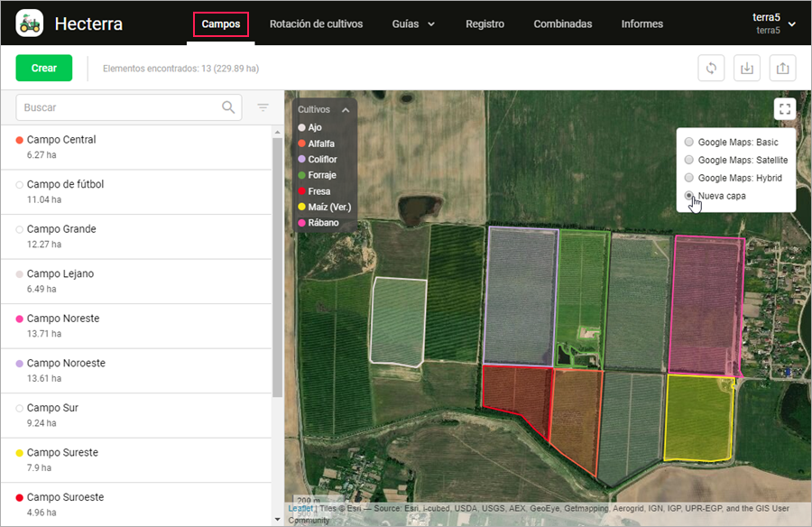Open the Leaflet attribution link
The width and height of the screenshot is (812, 527).
click(x=300, y=509)
